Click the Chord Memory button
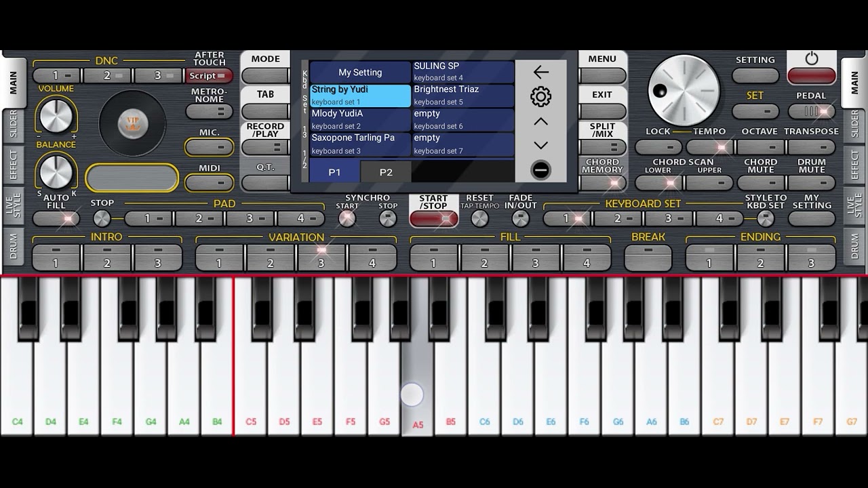Viewport: 868px width, 488px height. [602, 183]
